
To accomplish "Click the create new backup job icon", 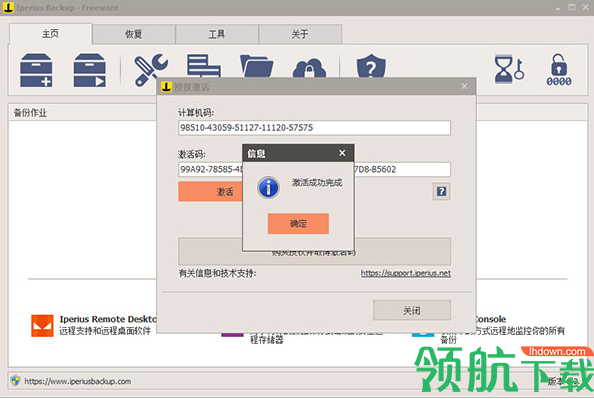I will point(36,70).
